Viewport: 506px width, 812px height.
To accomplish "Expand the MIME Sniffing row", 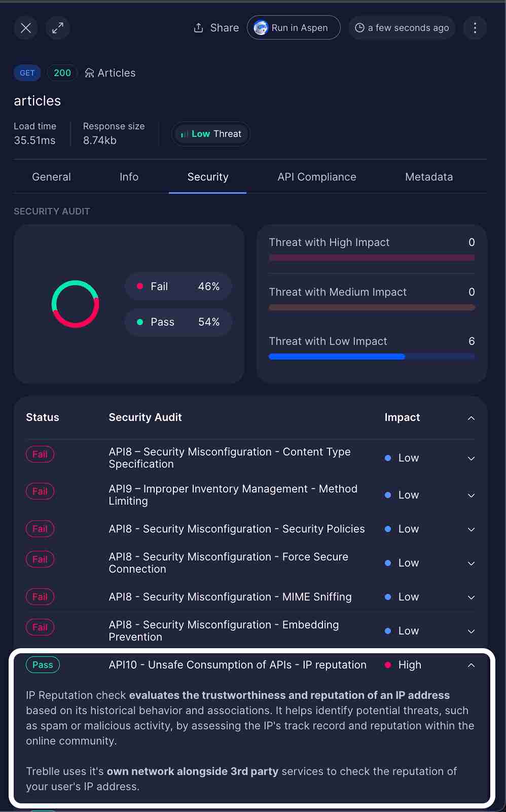I will tap(471, 597).
